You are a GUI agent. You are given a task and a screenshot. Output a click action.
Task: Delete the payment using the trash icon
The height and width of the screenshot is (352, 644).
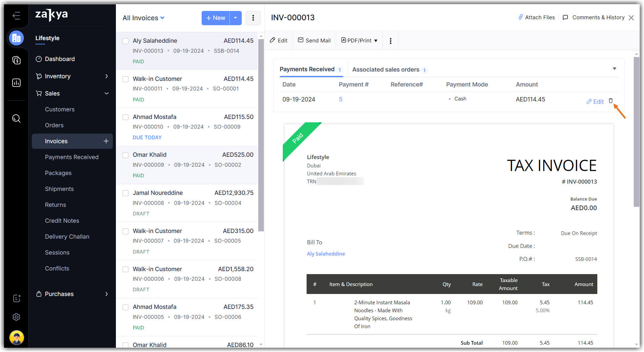611,101
